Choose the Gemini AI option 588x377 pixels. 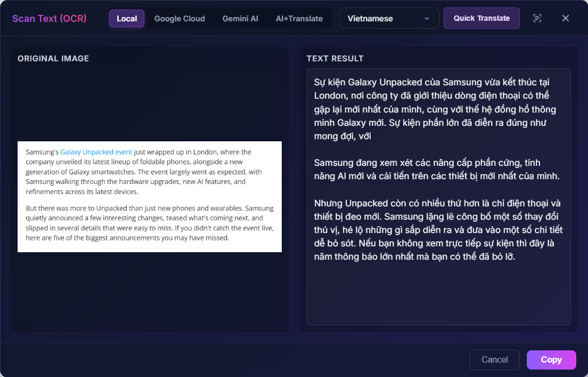pyautogui.click(x=240, y=19)
